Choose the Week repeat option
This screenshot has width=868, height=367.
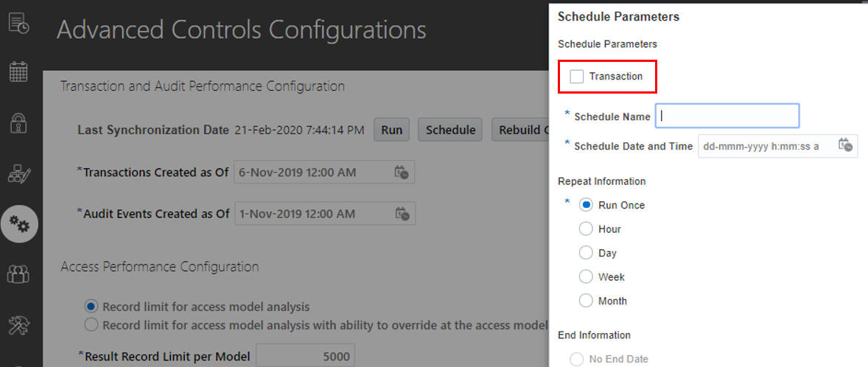586,277
